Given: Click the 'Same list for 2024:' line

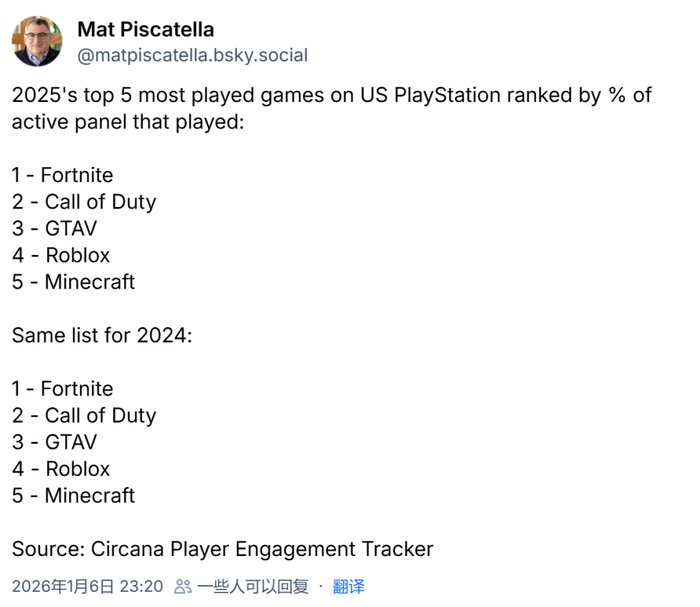Looking at the screenshot, I should click(101, 335).
